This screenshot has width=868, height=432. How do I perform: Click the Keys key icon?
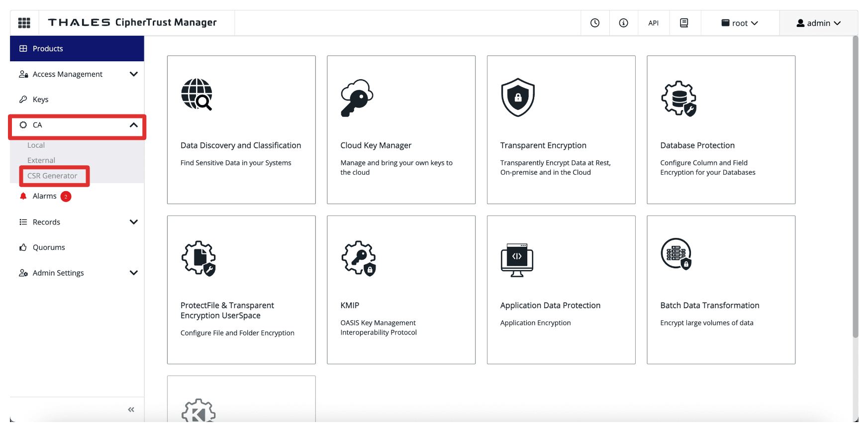pyautogui.click(x=23, y=100)
